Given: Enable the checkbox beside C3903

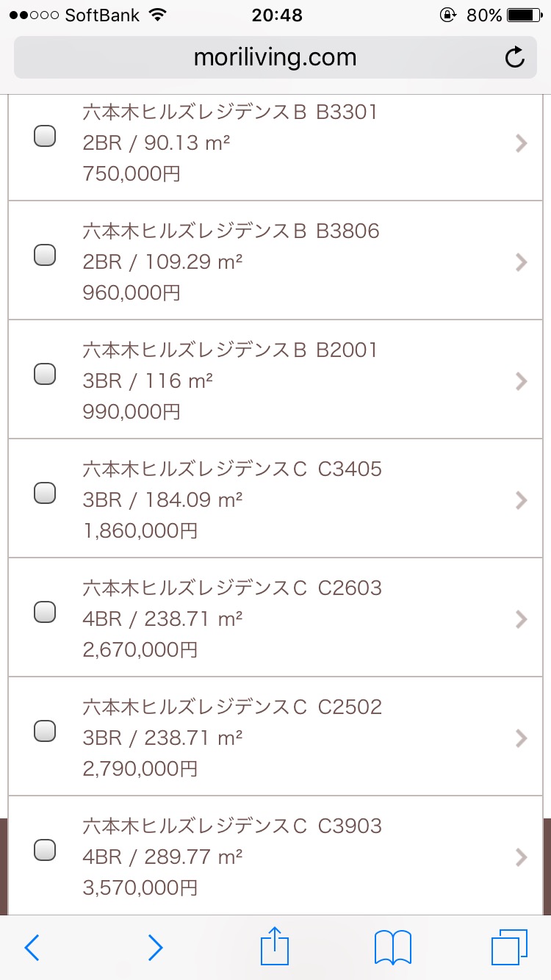Looking at the screenshot, I should [x=46, y=850].
